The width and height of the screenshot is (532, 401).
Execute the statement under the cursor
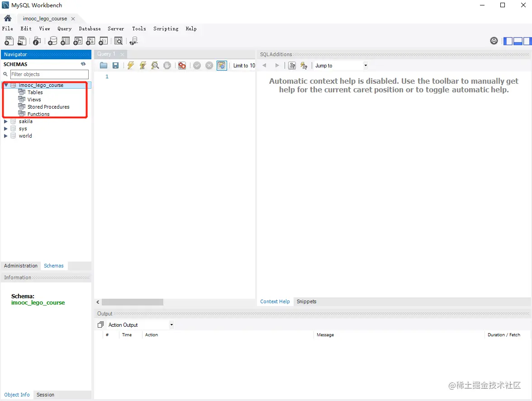143,66
